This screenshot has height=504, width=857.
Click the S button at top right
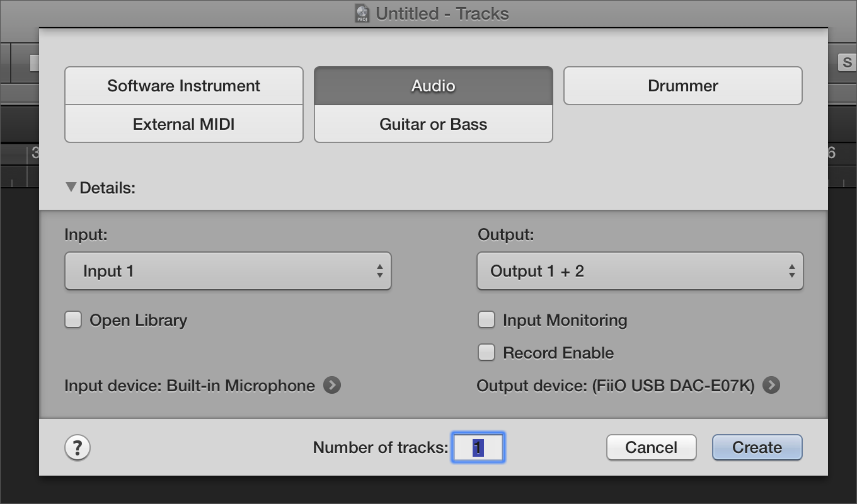(847, 62)
